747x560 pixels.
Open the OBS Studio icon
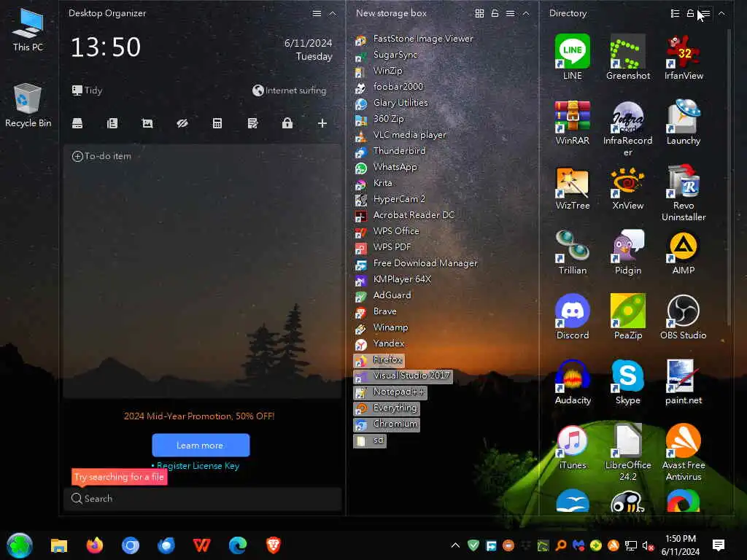pyautogui.click(x=684, y=317)
